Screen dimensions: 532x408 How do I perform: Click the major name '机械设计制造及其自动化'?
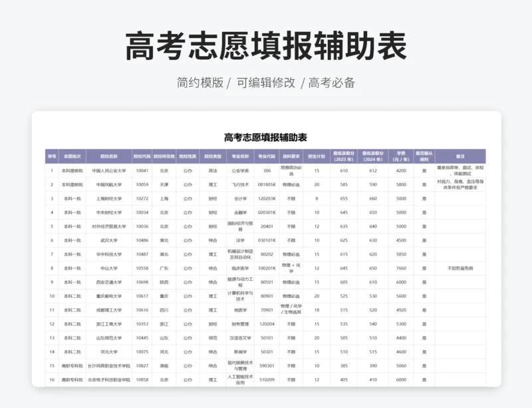(240, 254)
